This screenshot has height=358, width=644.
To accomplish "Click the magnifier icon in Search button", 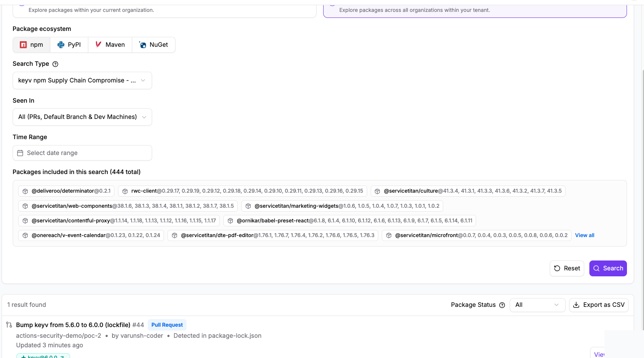I will click(x=596, y=268).
